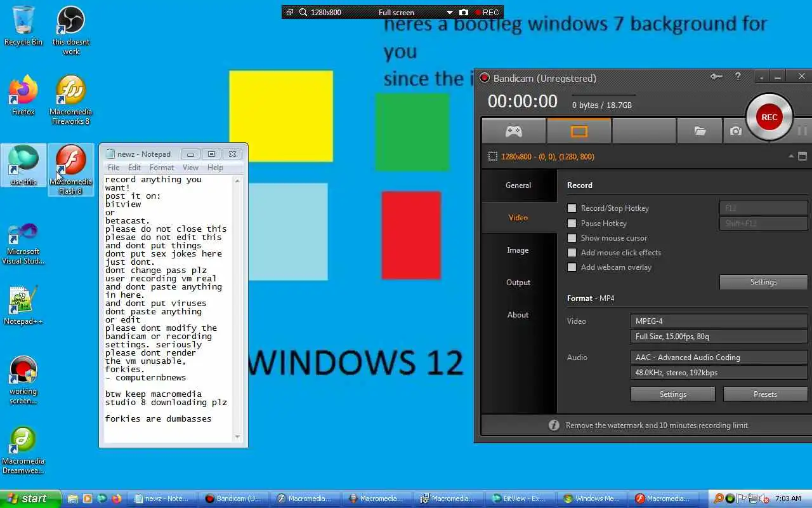
Task: Click the magnifier icon in the top recording bar
Action: click(303, 12)
